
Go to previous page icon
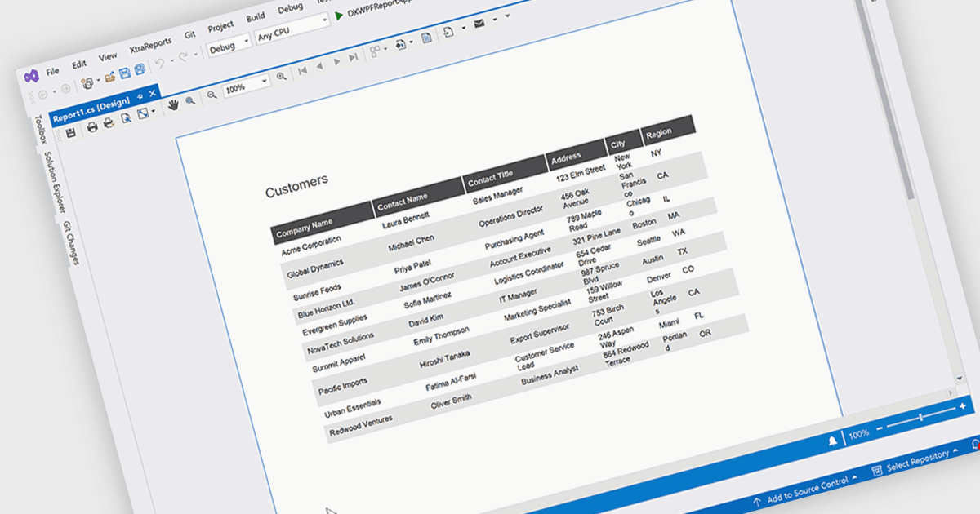[x=320, y=66]
